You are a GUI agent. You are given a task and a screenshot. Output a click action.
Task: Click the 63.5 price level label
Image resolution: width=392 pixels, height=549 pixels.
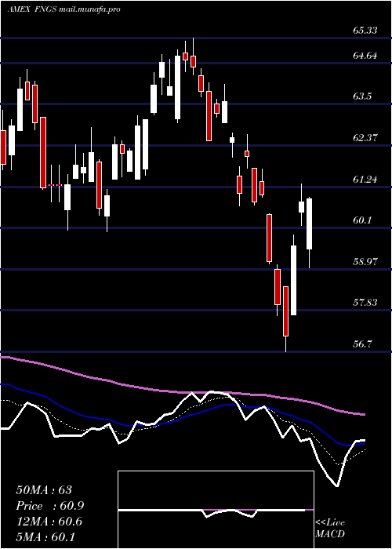pos(362,96)
